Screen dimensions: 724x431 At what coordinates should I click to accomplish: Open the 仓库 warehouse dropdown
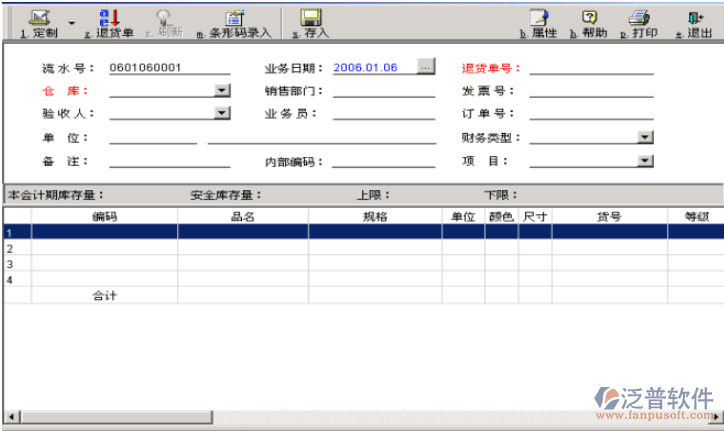[x=223, y=91]
